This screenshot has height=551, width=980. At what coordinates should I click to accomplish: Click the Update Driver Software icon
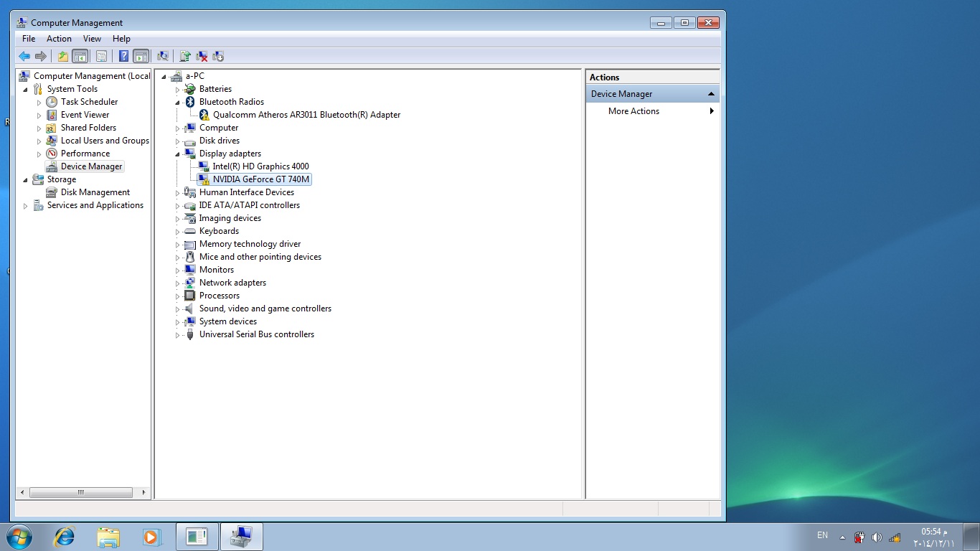click(185, 56)
